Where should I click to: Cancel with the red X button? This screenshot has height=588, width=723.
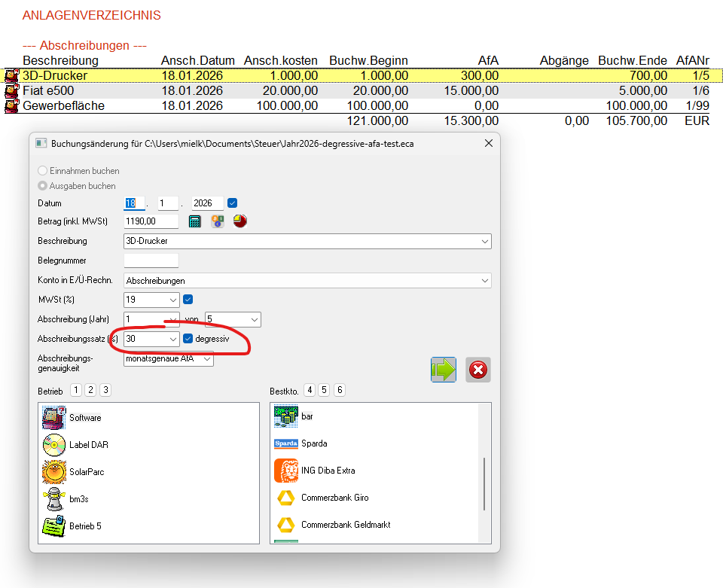[478, 370]
